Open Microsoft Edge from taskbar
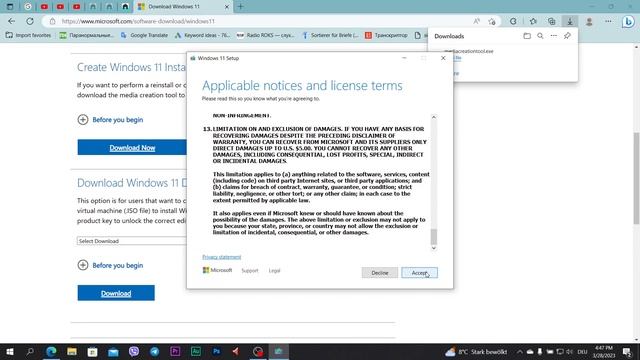The width and height of the screenshot is (640, 360). pyautogui.click(x=51, y=351)
